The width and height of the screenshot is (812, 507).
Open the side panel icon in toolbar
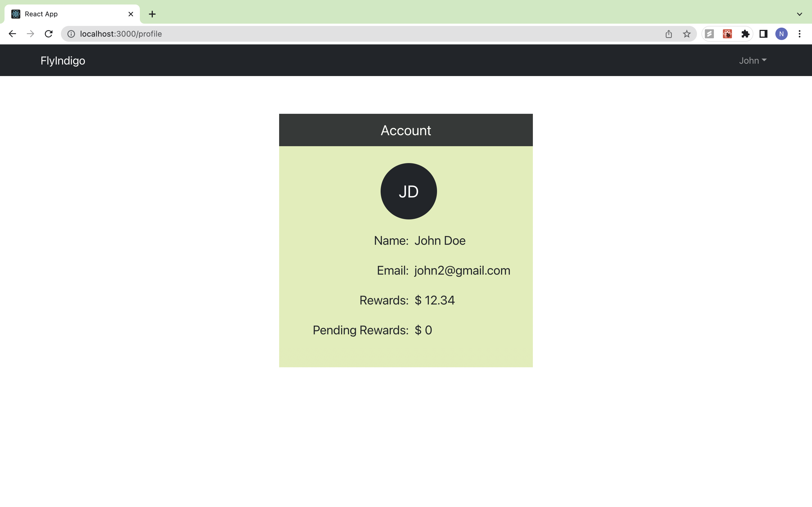click(x=763, y=34)
